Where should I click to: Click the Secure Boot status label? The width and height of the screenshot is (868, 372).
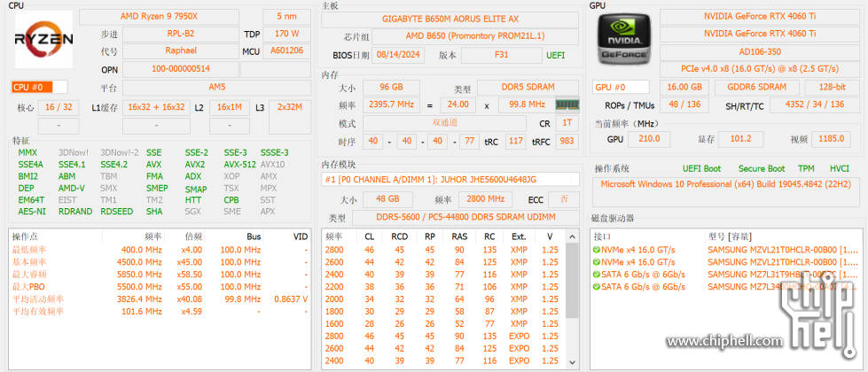(762, 168)
